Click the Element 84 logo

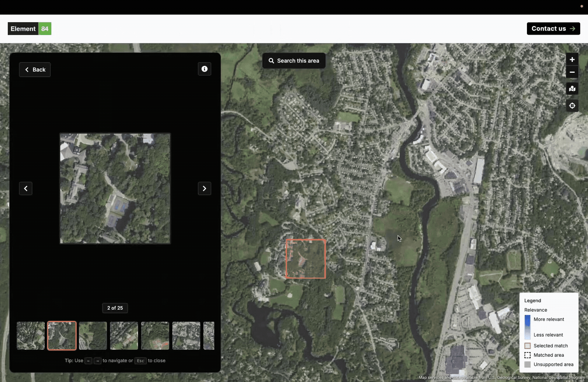click(x=30, y=29)
